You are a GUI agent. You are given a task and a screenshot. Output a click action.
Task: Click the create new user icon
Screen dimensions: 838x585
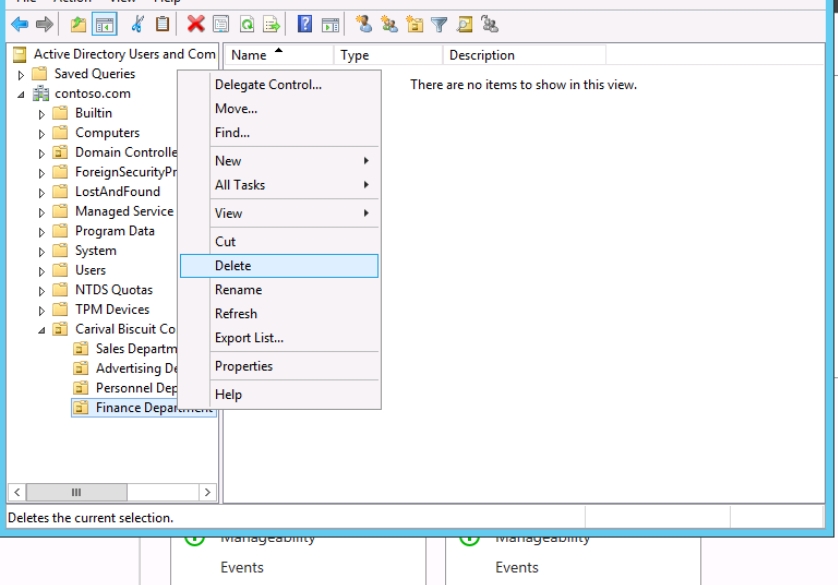point(363,25)
